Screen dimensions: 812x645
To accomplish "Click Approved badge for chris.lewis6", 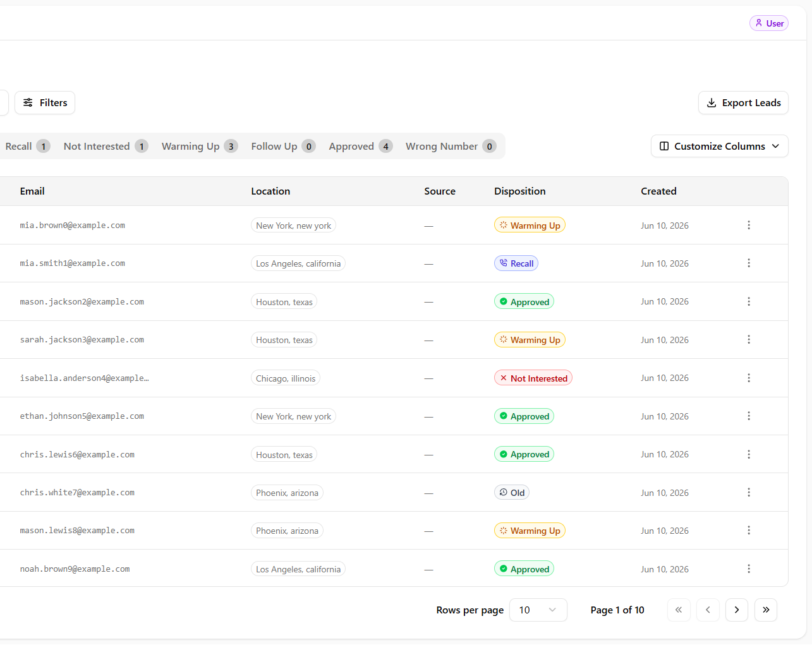I will click(524, 454).
